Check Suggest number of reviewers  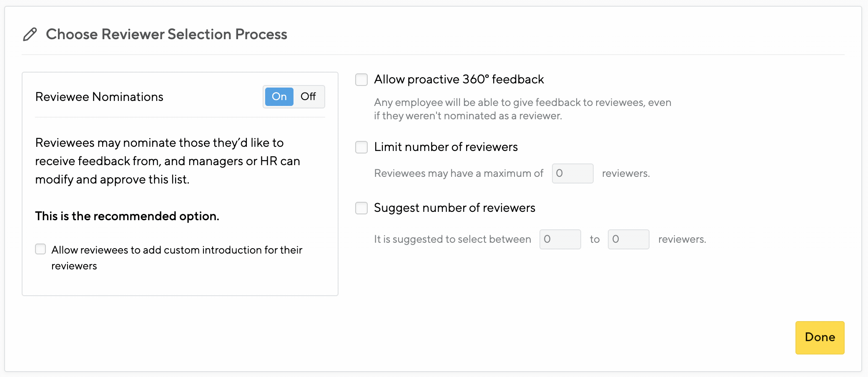(x=361, y=208)
